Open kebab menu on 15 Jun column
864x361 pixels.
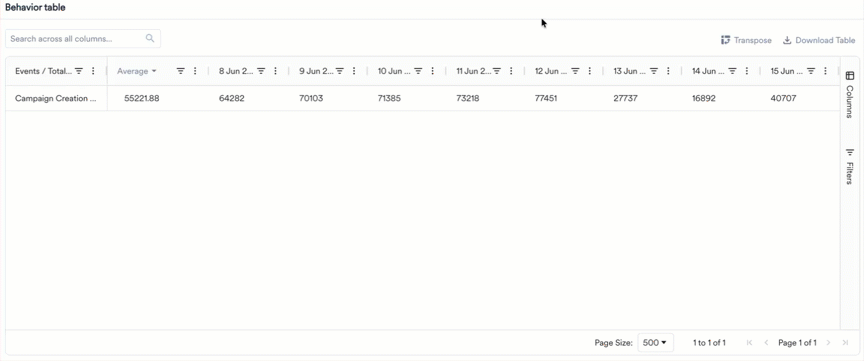tap(825, 71)
